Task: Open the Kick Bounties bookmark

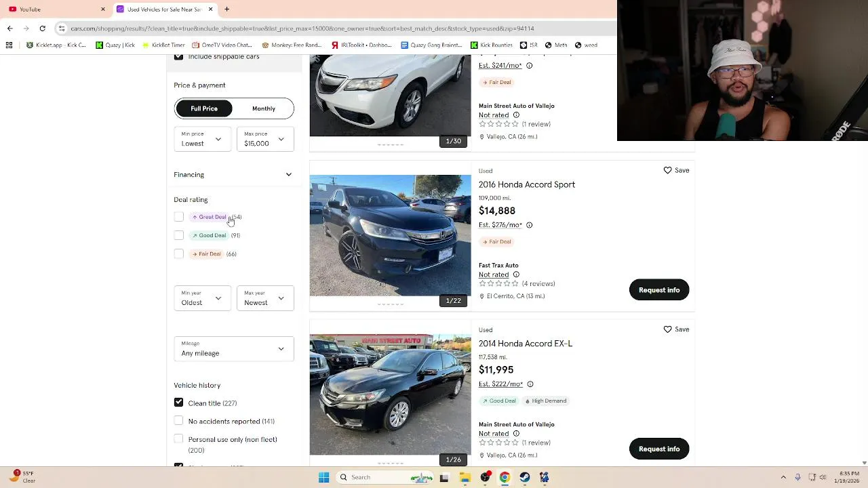Action: pos(491,45)
